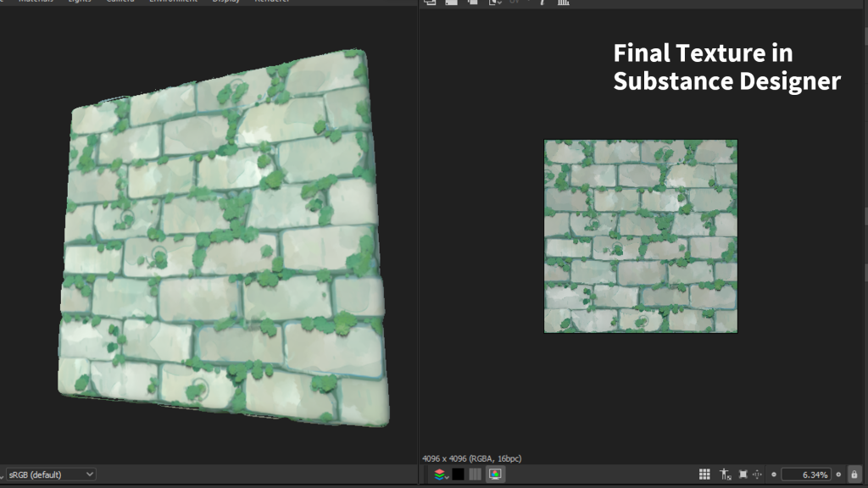Open the sRGB (default) color space dropdown
Viewport: 868px width, 488px height.
[x=50, y=474]
